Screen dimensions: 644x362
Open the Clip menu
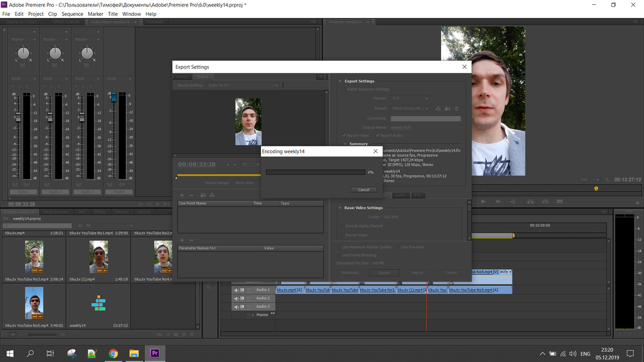[x=53, y=14]
